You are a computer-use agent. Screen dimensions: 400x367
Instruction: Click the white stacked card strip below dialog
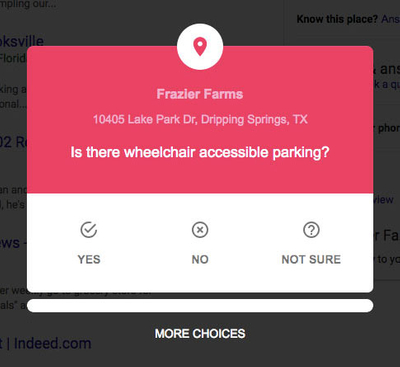(x=200, y=306)
